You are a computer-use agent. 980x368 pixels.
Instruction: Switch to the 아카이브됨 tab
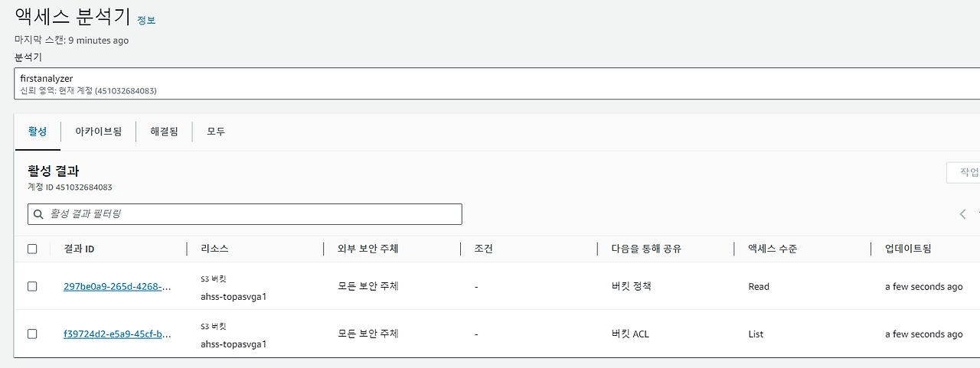pos(98,132)
